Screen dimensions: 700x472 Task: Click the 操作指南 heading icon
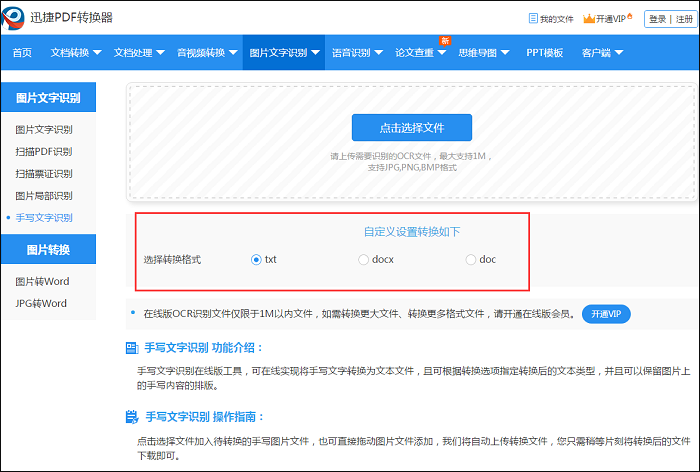pyautogui.click(x=132, y=417)
